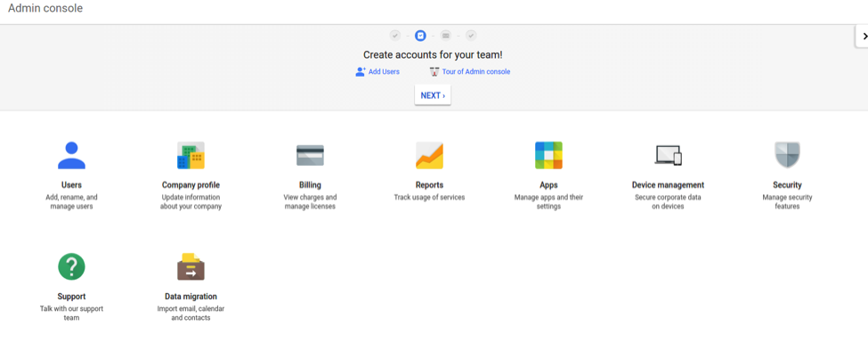Click 'Track usage of services' description
The height and width of the screenshot is (359, 868).
(x=430, y=197)
